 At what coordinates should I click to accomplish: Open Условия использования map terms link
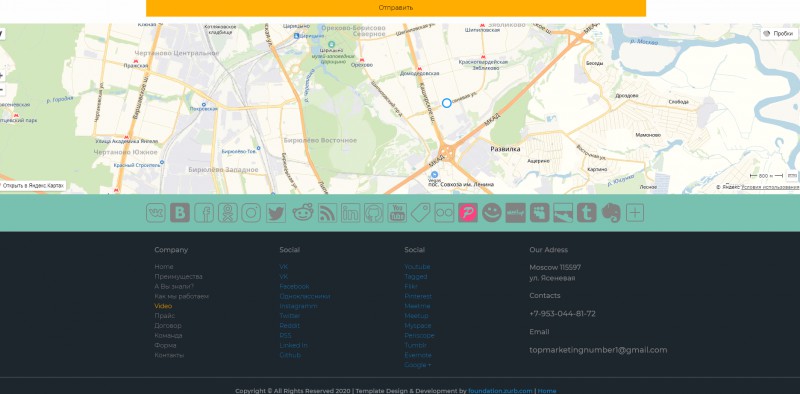coord(770,187)
